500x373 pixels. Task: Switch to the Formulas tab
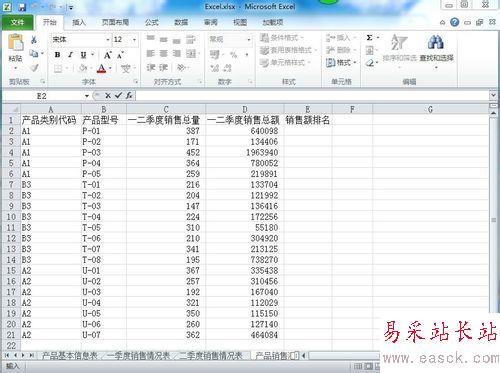pyautogui.click(x=152, y=22)
